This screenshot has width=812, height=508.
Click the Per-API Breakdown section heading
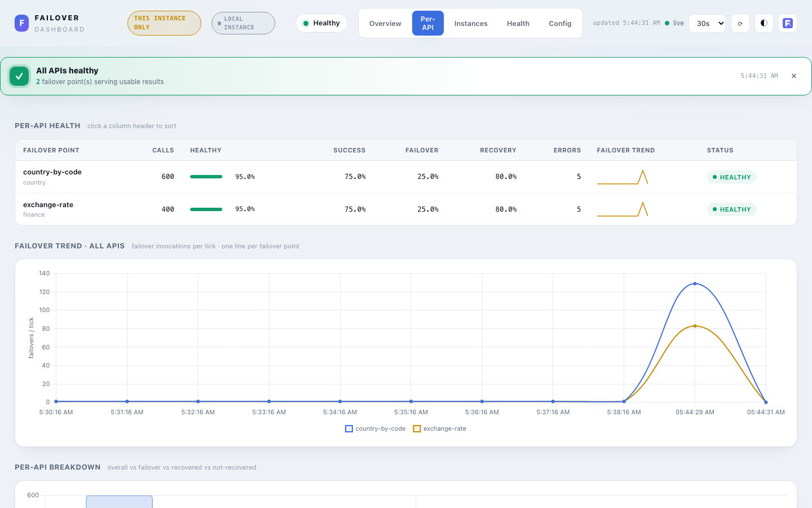[x=58, y=467]
